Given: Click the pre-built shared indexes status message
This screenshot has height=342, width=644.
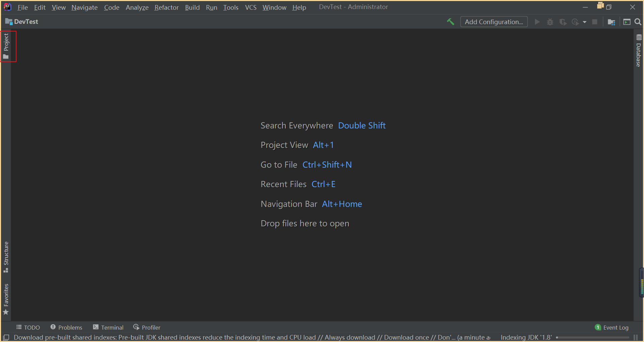Looking at the screenshot, I should click(x=252, y=337).
